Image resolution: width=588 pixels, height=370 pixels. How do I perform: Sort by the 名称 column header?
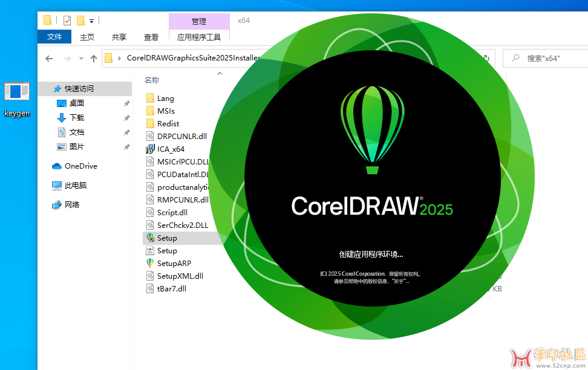(152, 80)
